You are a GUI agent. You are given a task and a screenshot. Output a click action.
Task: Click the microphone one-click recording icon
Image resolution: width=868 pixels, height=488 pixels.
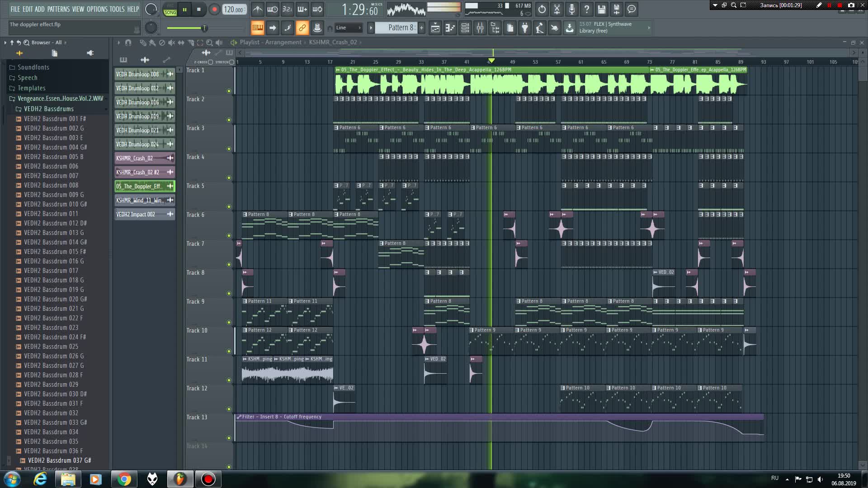click(x=571, y=9)
